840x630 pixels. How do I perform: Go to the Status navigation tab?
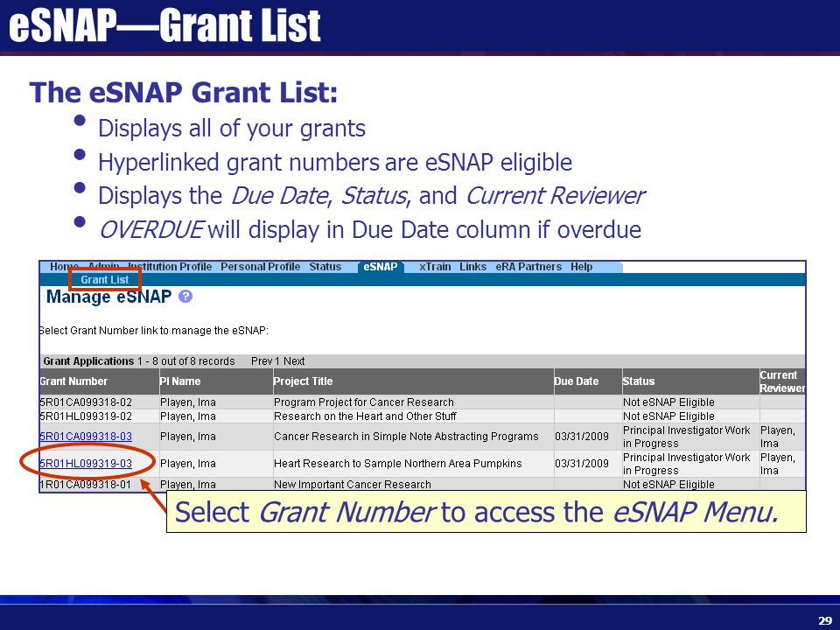(325, 267)
